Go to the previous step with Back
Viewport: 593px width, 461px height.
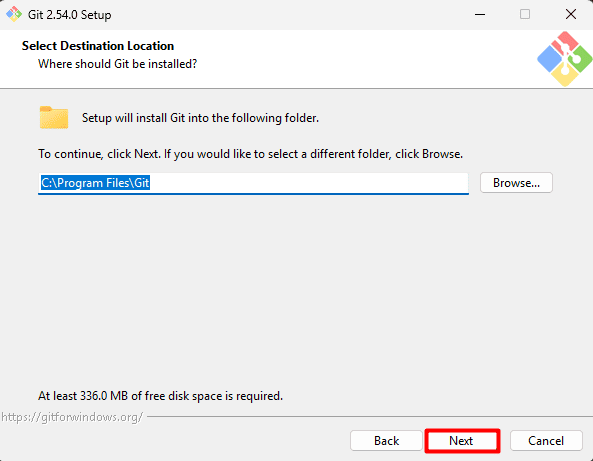[386, 441]
